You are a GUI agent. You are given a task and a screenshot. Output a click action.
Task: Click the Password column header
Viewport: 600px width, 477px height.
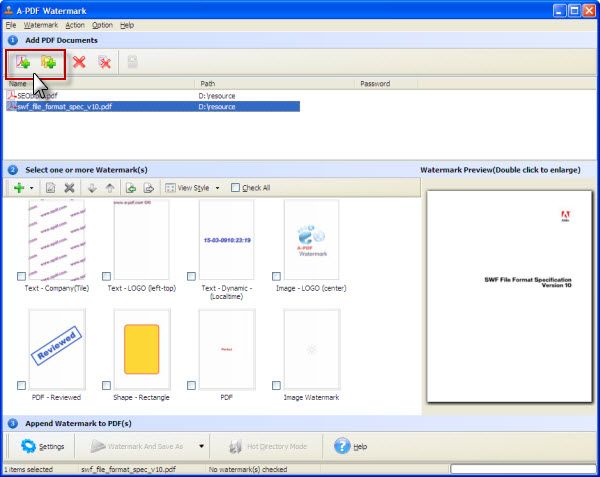click(386, 83)
